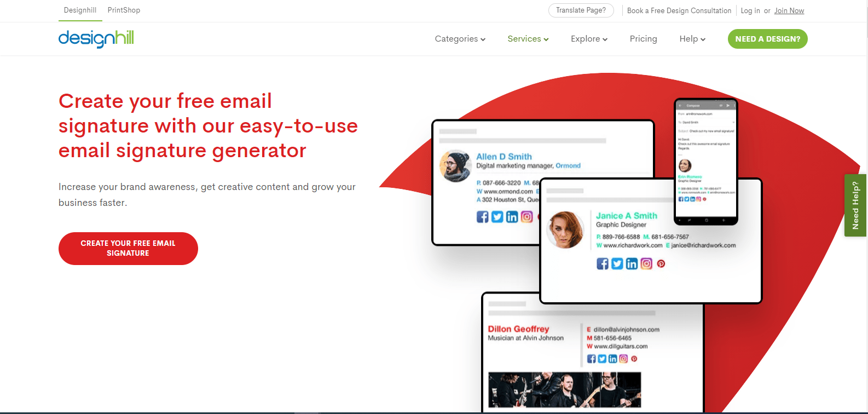The image size is (868, 414).
Task: Click LinkedIn icon in Janice A Smith signature
Action: pyautogui.click(x=632, y=264)
